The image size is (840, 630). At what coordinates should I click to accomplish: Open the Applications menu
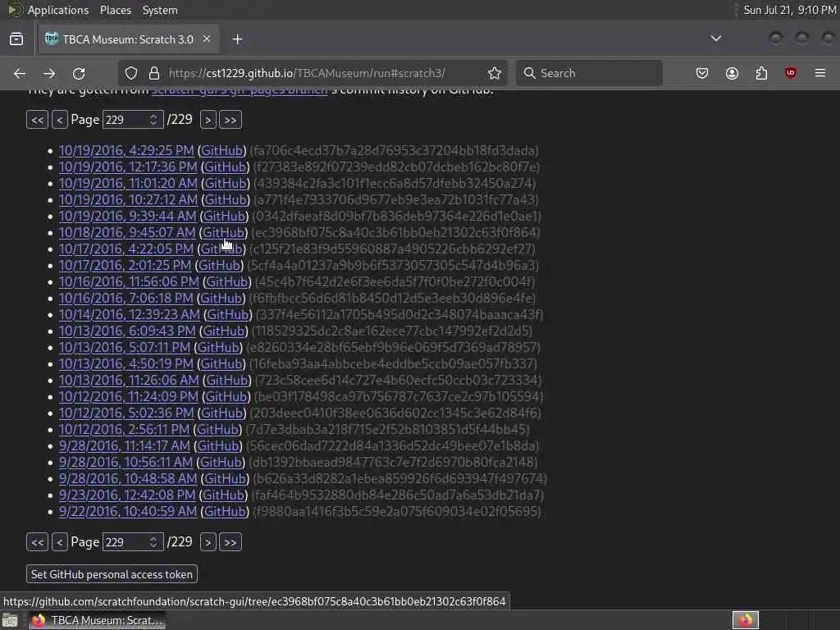pos(58,10)
